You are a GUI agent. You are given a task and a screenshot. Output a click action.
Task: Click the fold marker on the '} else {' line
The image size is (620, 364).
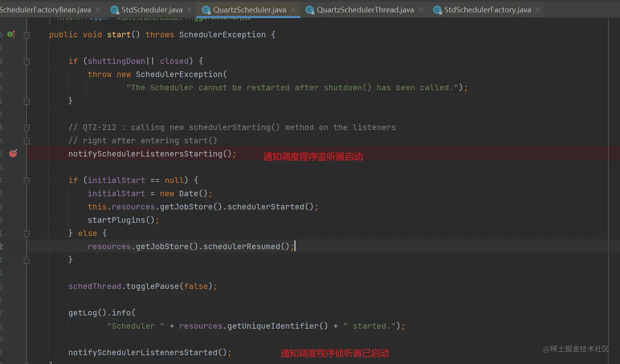[27, 234]
